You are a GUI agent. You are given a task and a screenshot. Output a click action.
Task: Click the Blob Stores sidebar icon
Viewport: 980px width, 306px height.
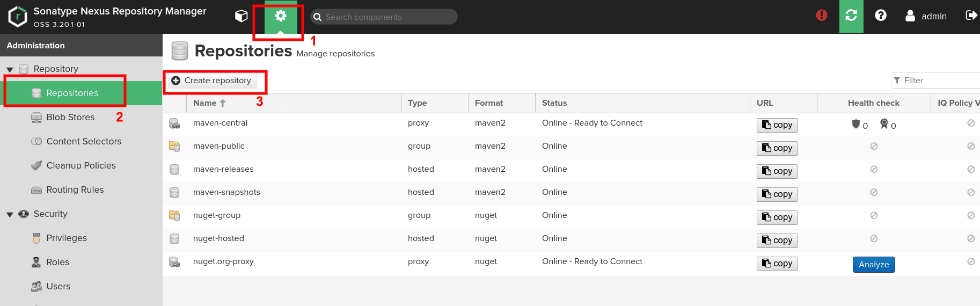(36, 118)
